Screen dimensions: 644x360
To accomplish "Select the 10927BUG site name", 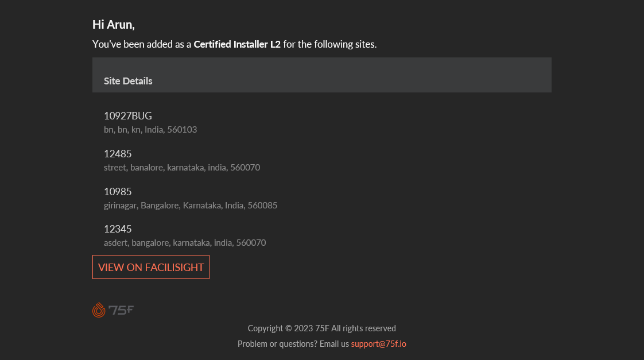I will point(128,116).
